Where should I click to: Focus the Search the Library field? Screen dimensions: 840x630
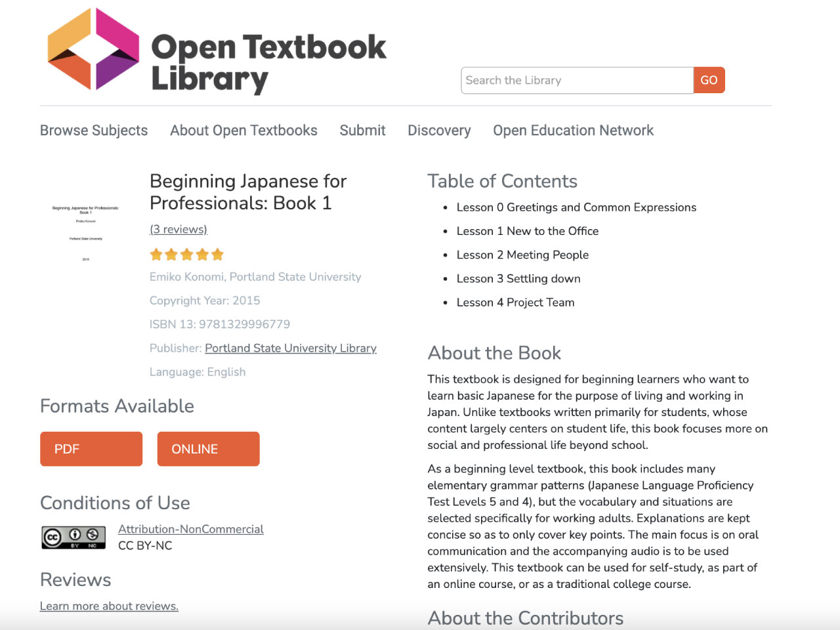pyautogui.click(x=577, y=80)
